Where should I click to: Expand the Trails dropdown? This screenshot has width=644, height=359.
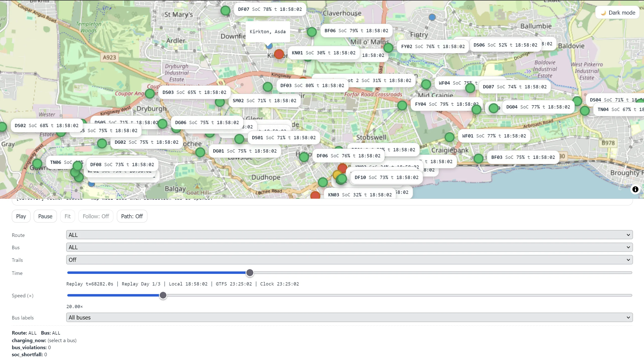349,260
